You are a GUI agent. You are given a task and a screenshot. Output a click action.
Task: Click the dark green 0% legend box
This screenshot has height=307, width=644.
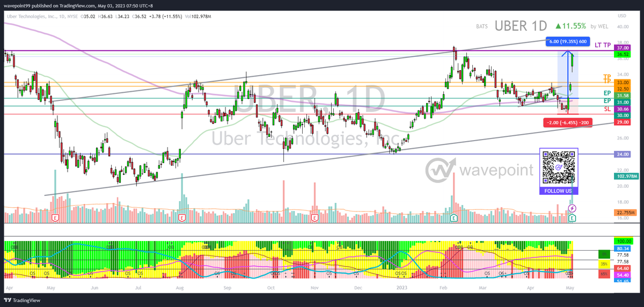604,254
